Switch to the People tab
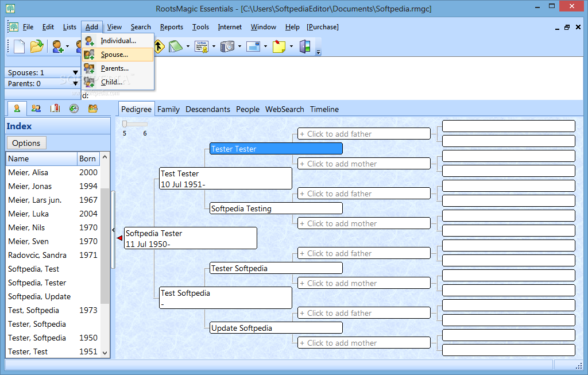 tap(247, 109)
